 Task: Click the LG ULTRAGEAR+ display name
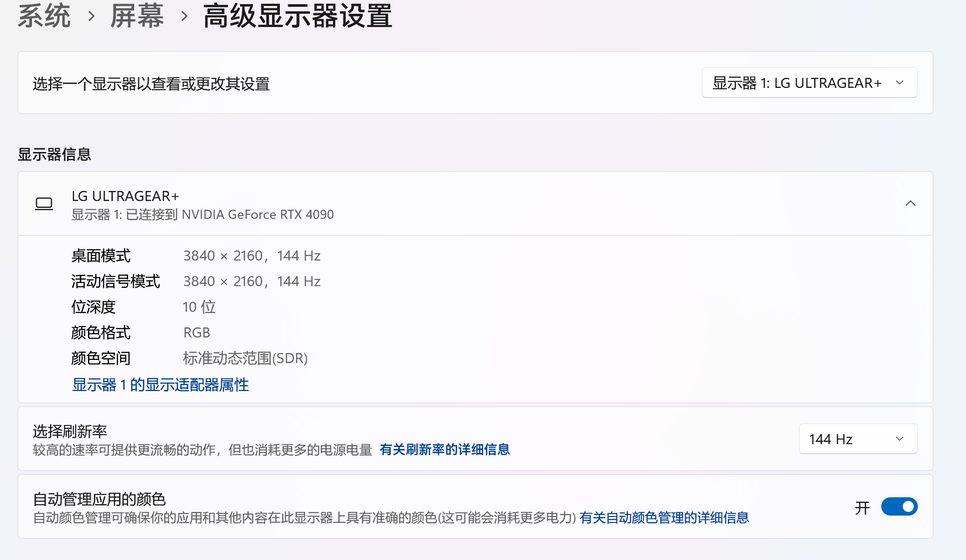pos(125,196)
